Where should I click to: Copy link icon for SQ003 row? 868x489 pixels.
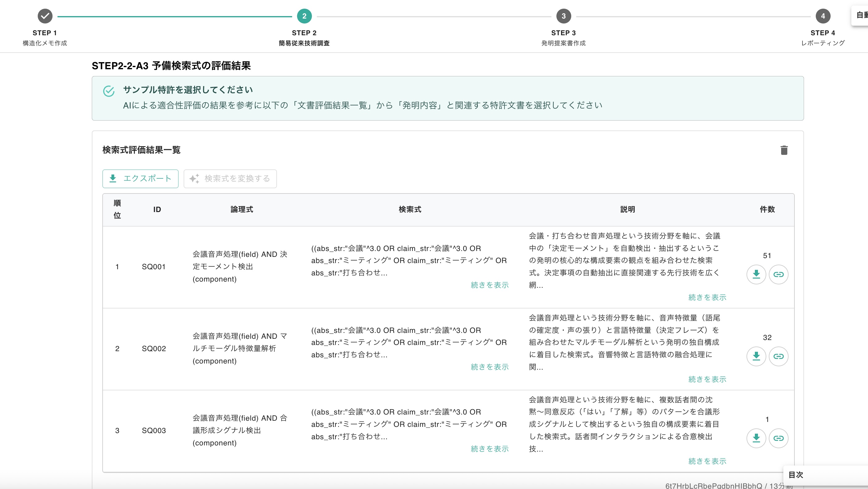pyautogui.click(x=778, y=438)
